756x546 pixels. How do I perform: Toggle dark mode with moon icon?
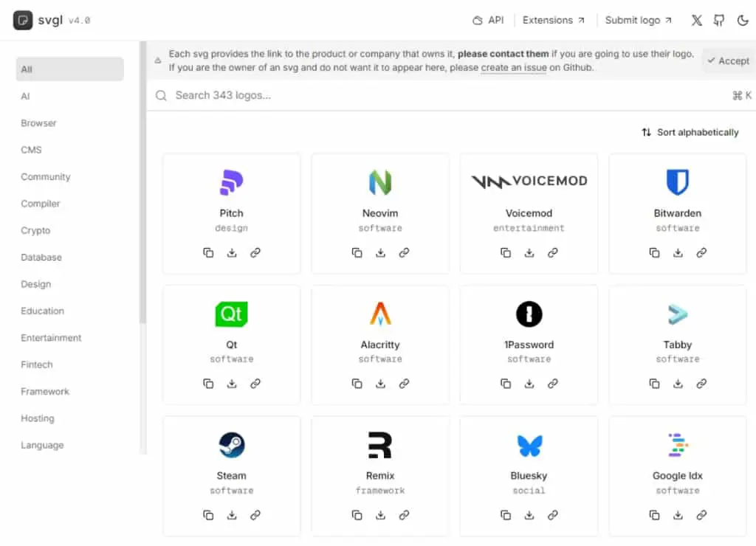pos(743,20)
